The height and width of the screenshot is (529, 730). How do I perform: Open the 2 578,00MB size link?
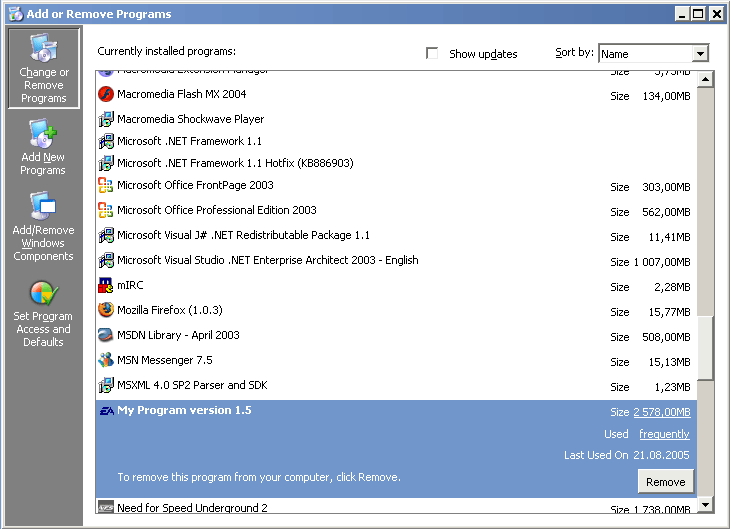click(662, 412)
